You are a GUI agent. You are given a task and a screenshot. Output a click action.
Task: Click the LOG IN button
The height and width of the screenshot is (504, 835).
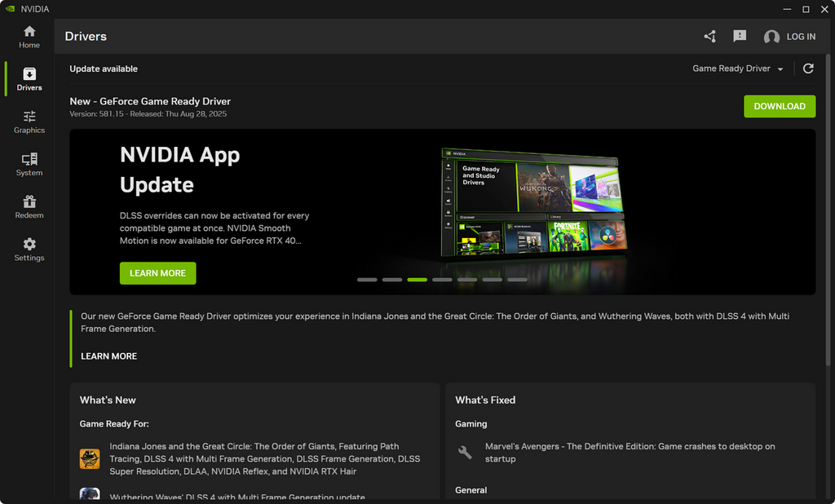801,37
